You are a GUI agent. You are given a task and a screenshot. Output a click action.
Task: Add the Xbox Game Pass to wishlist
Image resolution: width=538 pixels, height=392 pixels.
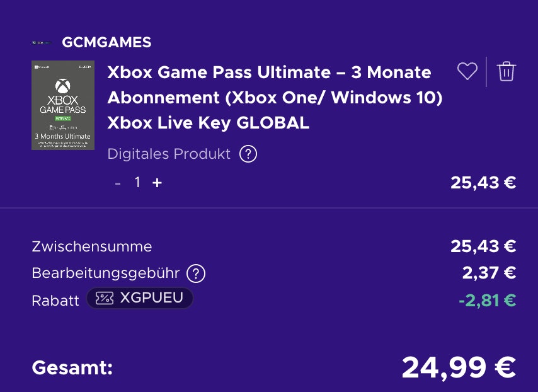(467, 72)
